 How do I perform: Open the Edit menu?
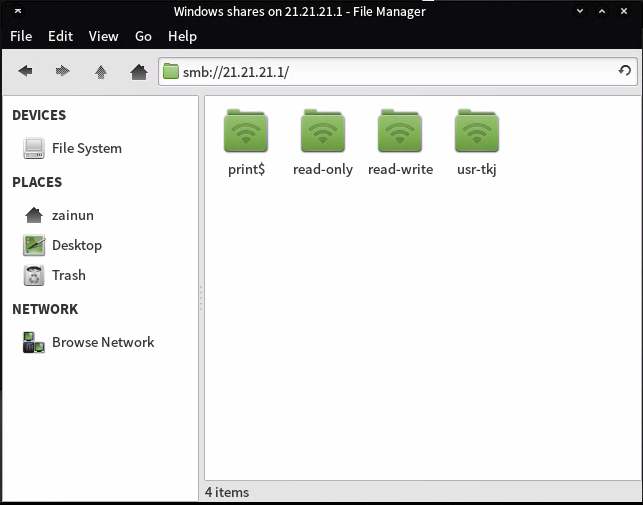point(60,37)
